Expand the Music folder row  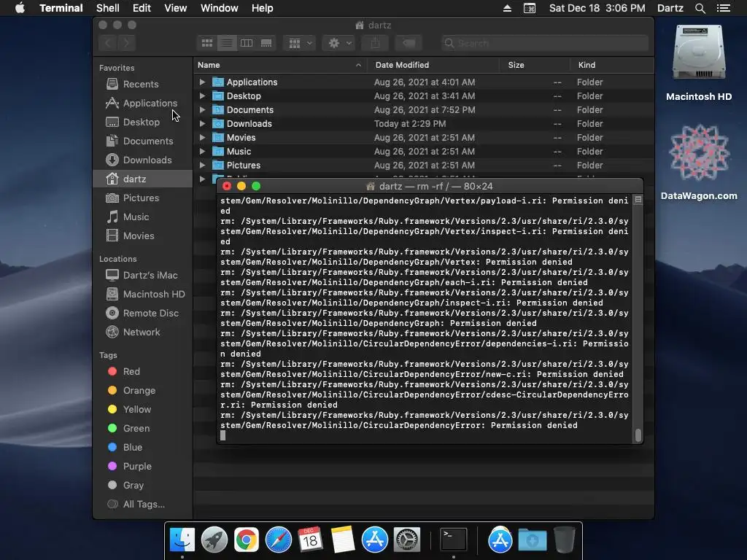(203, 151)
